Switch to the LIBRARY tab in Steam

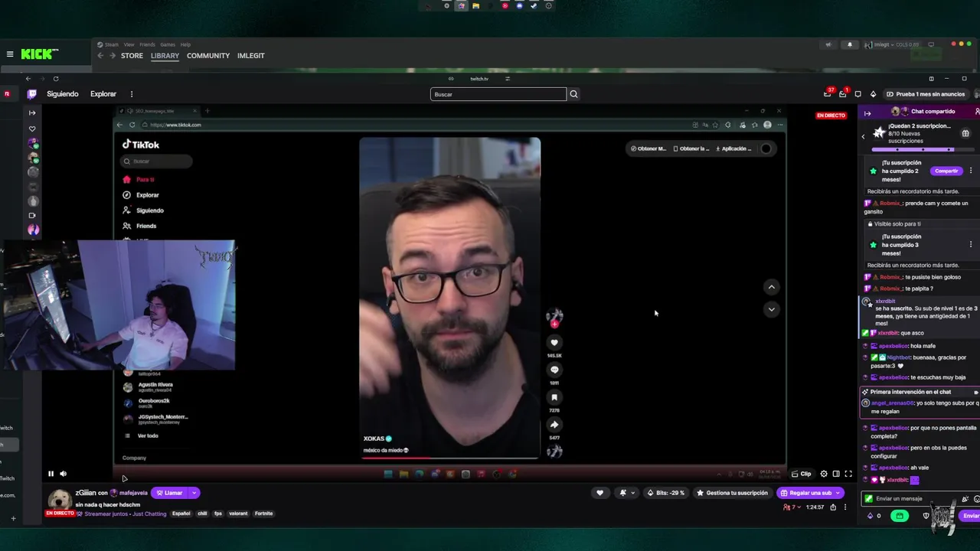[165, 56]
